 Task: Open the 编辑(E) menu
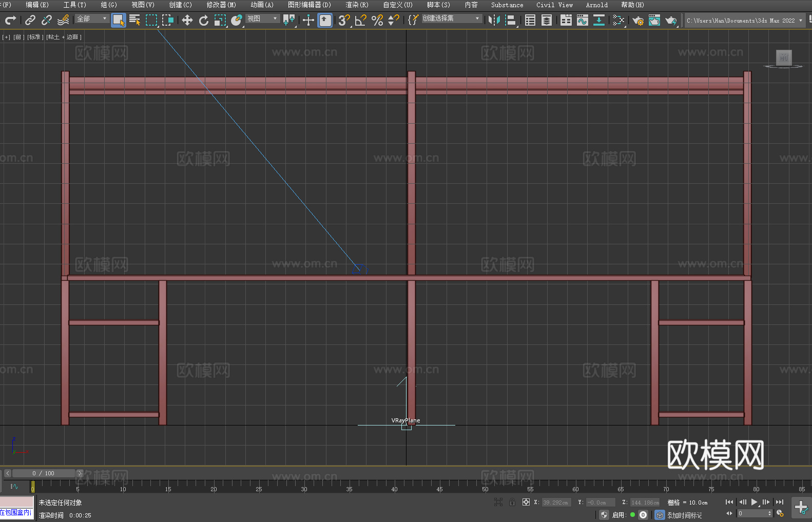[37, 5]
